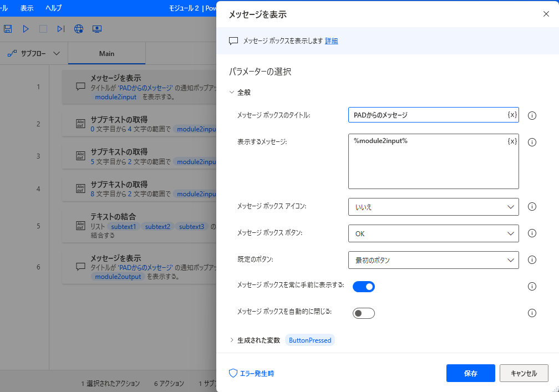Click the subtext2 variable chip
Viewport: 559px width, 392px height.
[x=157, y=227]
